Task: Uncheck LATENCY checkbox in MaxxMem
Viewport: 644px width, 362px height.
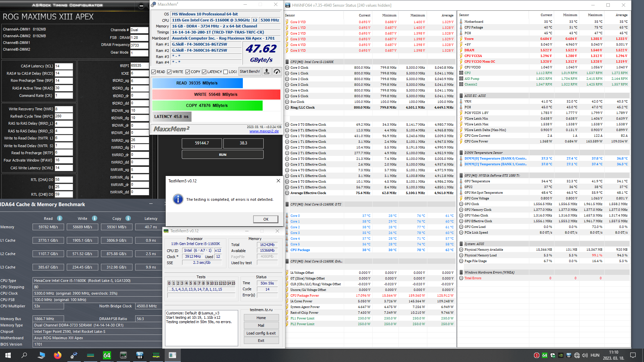Action: pyautogui.click(x=204, y=72)
